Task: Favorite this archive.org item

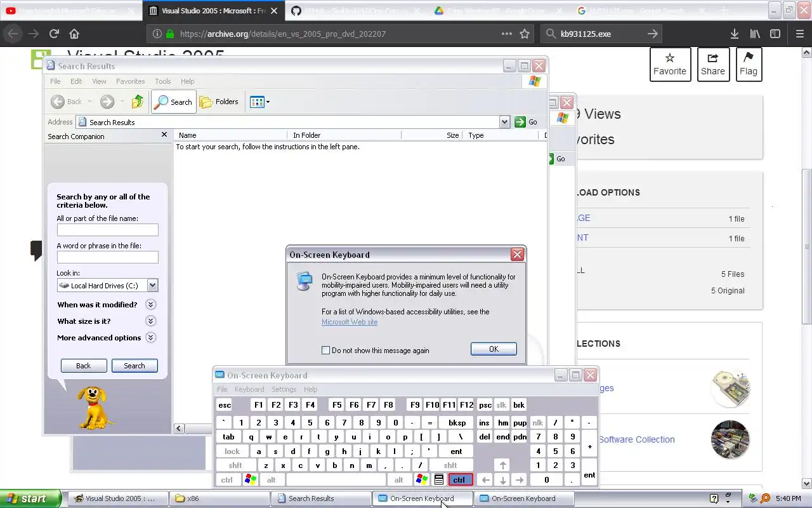Action: 670,64
